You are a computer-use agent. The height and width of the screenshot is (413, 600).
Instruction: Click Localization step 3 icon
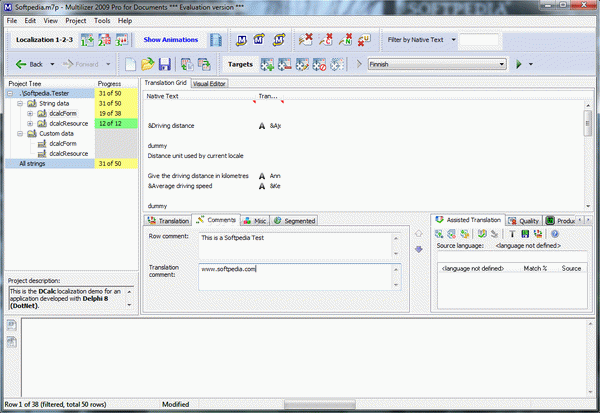pos(121,40)
